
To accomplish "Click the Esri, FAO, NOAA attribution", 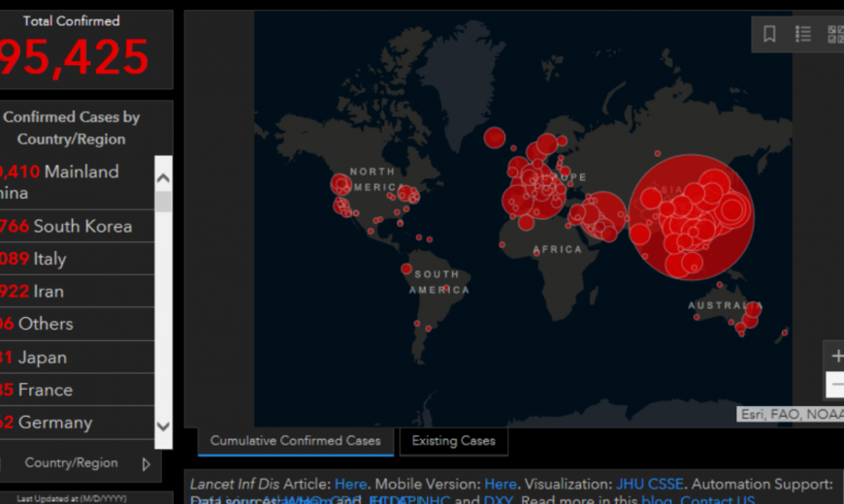I will 791,414.
